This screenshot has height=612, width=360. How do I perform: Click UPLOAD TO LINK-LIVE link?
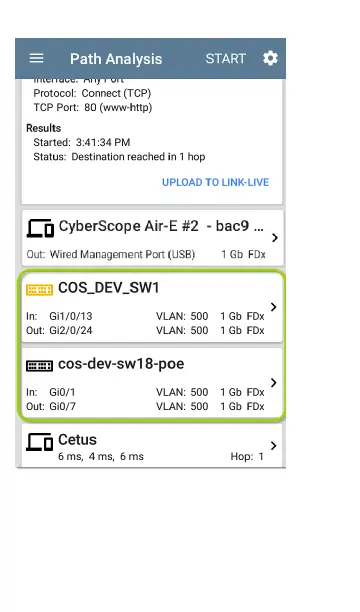tap(216, 182)
